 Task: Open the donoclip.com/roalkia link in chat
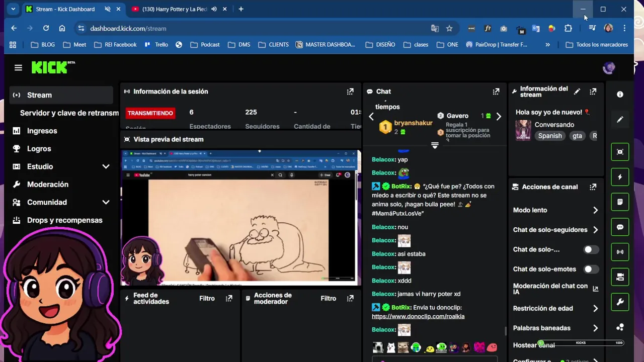tap(418, 316)
